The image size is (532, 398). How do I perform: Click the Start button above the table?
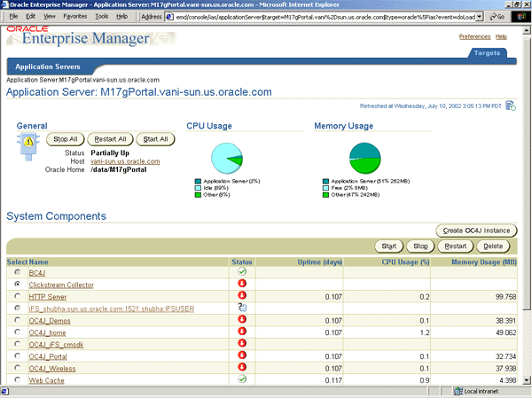[x=389, y=246]
